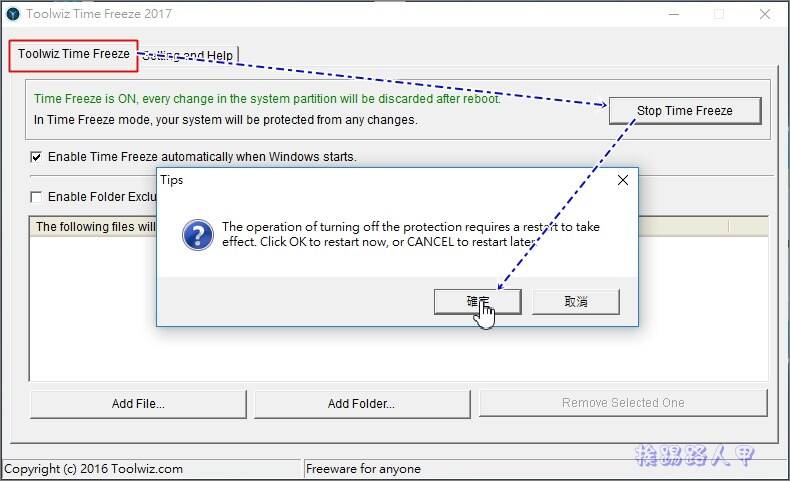Confirm restart with the 確定 button
This screenshot has height=481, width=790.
coord(477,302)
